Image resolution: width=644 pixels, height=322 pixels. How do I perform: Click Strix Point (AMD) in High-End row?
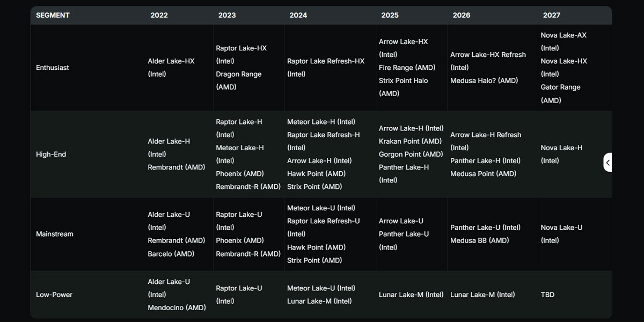tap(314, 187)
